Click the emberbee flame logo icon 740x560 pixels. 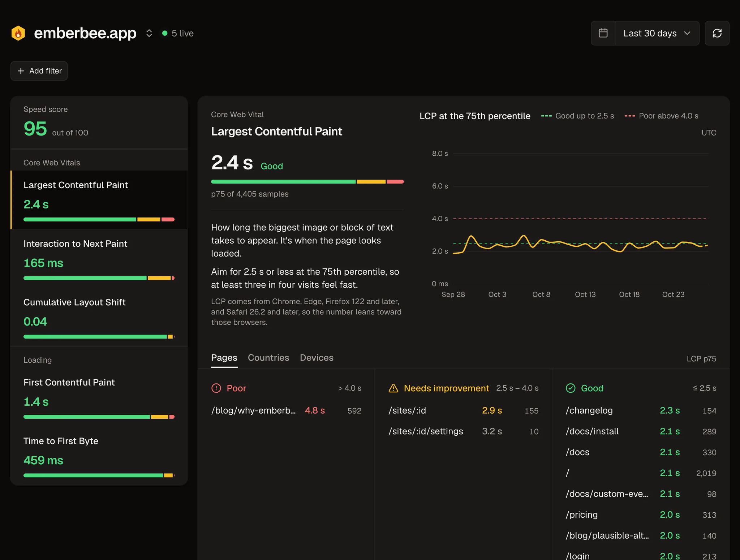click(x=18, y=33)
